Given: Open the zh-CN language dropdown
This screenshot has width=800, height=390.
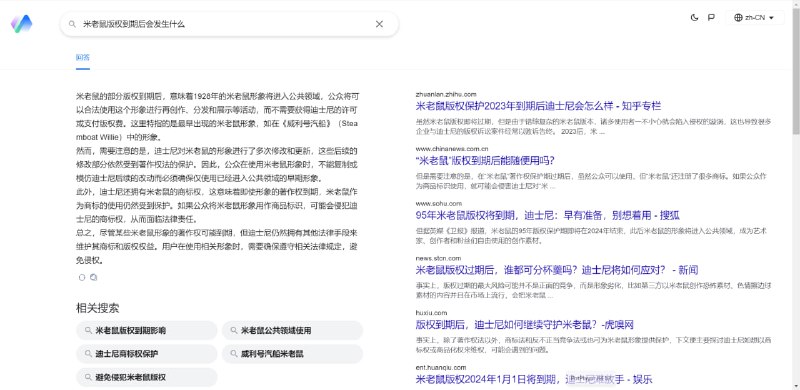Looking at the screenshot, I should (754, 17).
